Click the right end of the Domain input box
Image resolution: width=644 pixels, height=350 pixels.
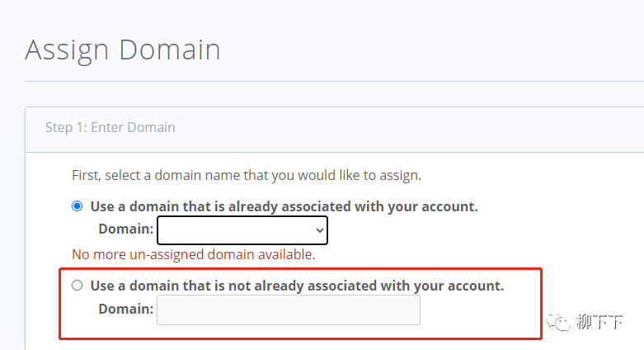click(x=408, y=310)
